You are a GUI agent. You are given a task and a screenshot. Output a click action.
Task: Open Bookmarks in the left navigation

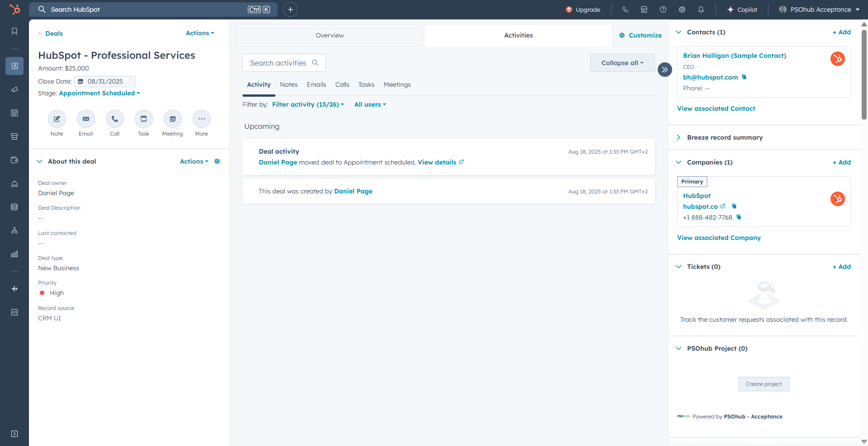14,31
